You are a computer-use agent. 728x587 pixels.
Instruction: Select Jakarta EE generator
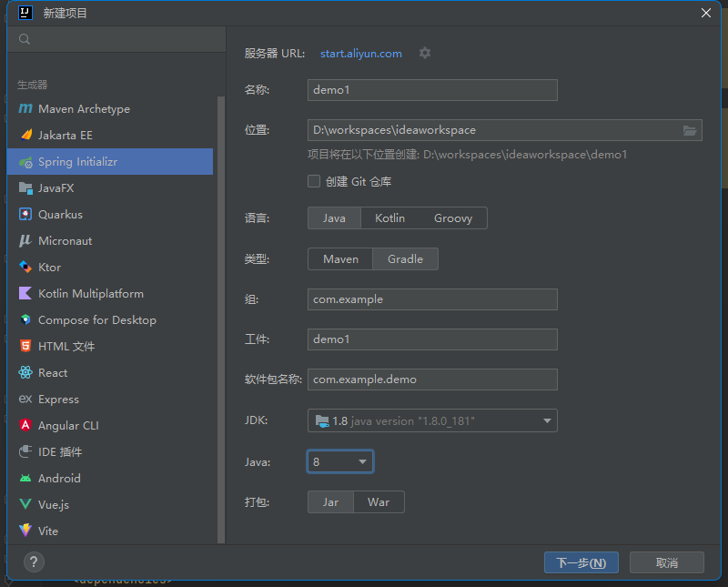110,135
